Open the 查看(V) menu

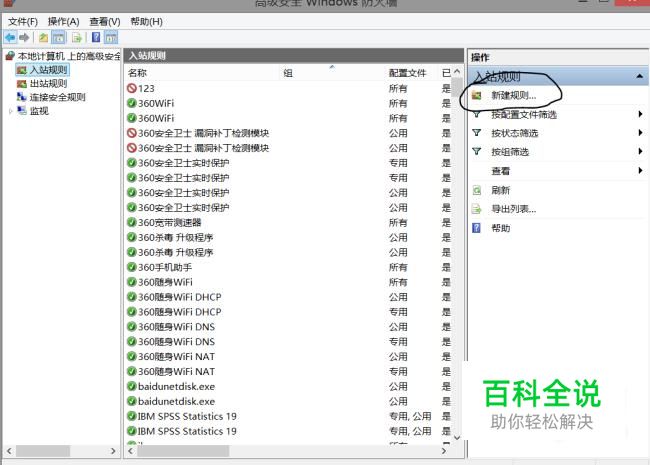coord(105,22)
